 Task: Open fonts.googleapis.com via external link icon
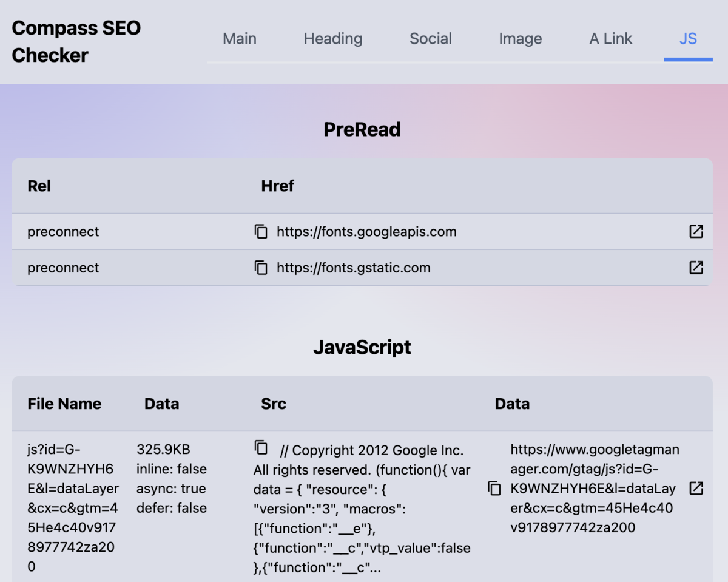(x=695, y=231)
